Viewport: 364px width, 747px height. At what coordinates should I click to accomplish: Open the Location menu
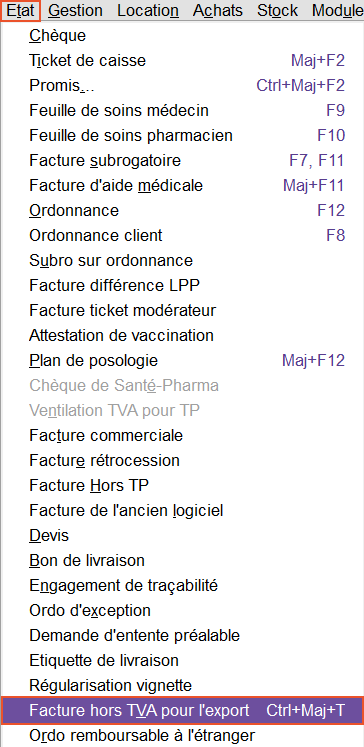pyautogui.click(x=148, y=10)
